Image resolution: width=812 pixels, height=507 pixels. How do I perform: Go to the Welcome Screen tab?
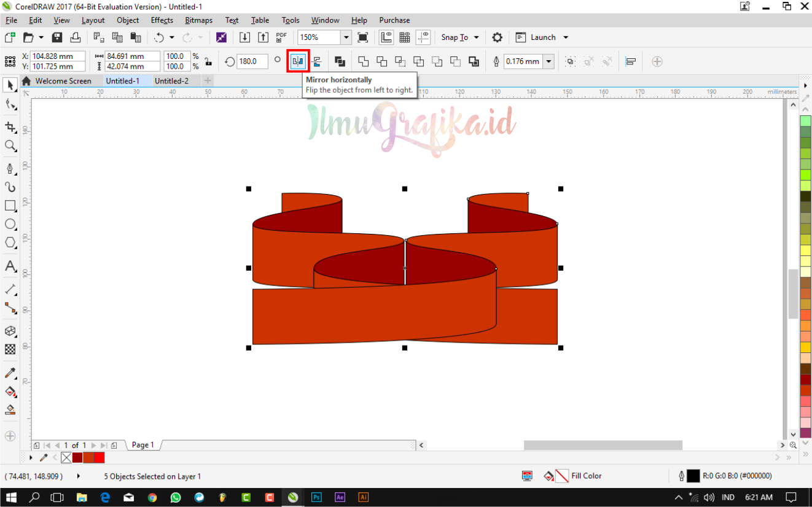[64, 80]
